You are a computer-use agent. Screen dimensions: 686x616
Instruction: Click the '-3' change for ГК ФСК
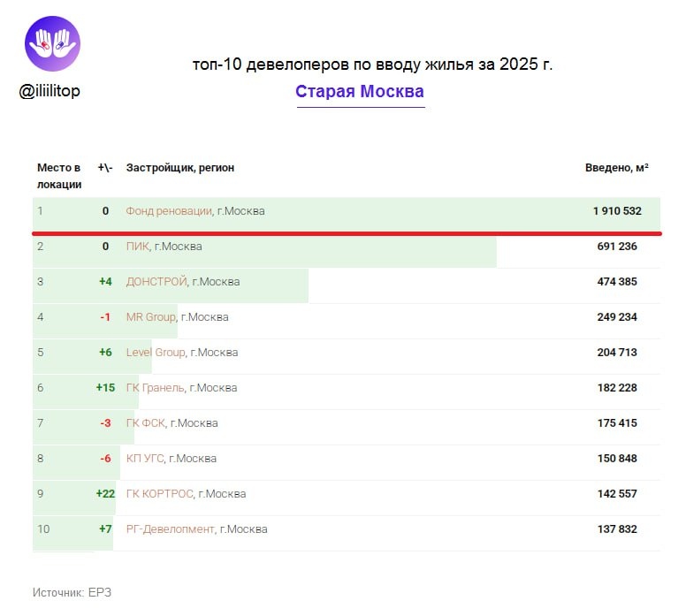[105, 423]
